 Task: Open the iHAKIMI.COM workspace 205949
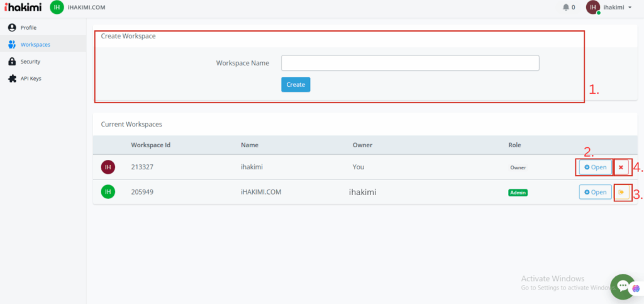click(595, 192)
